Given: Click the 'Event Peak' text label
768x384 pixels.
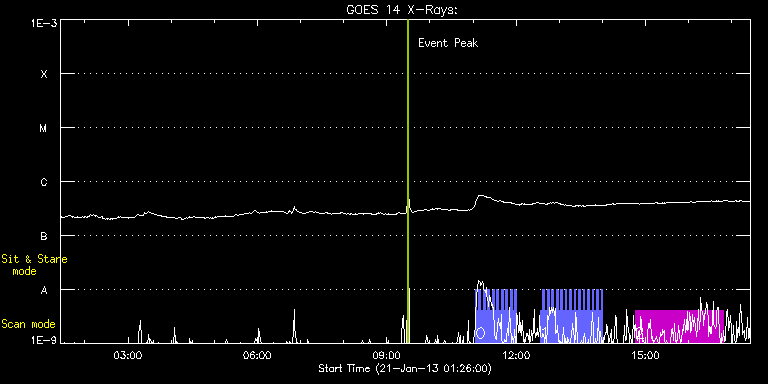Looking at the screenshot, I should pos(448,43).
